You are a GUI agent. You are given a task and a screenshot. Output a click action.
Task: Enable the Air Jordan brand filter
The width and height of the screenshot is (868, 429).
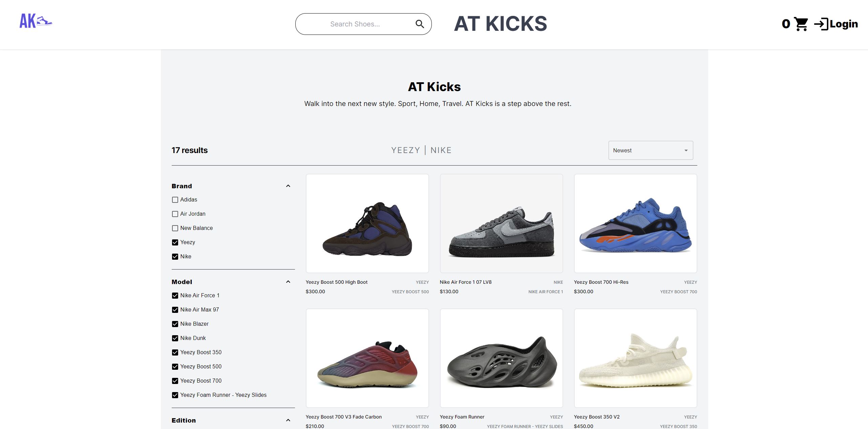click(x=175, y=214)
